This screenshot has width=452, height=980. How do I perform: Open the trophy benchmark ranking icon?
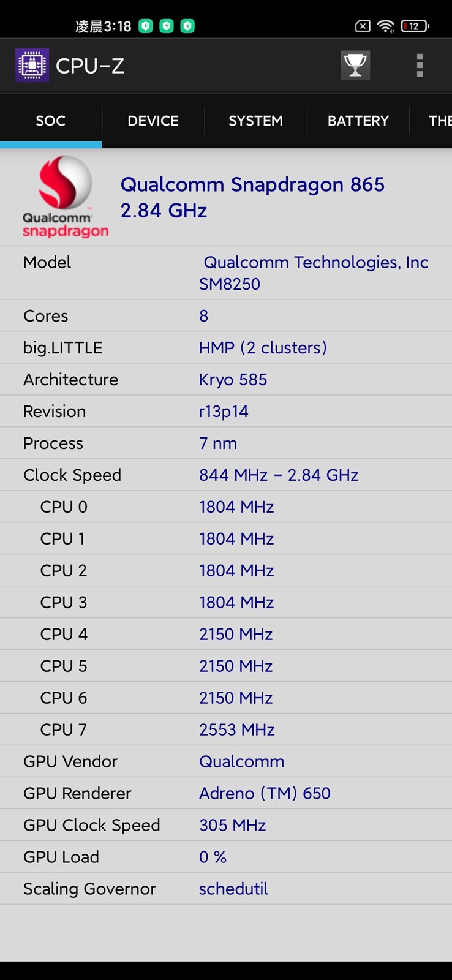coord(355,65)
